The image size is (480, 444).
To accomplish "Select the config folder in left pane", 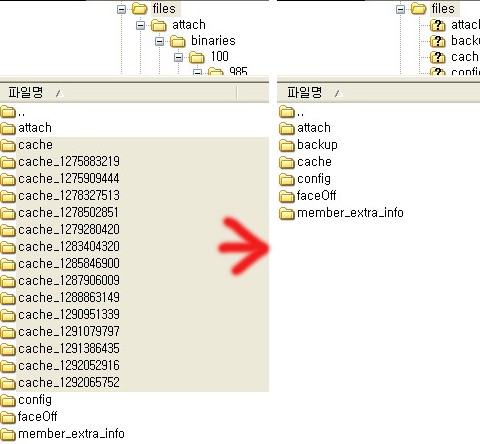I will (26, 400).
